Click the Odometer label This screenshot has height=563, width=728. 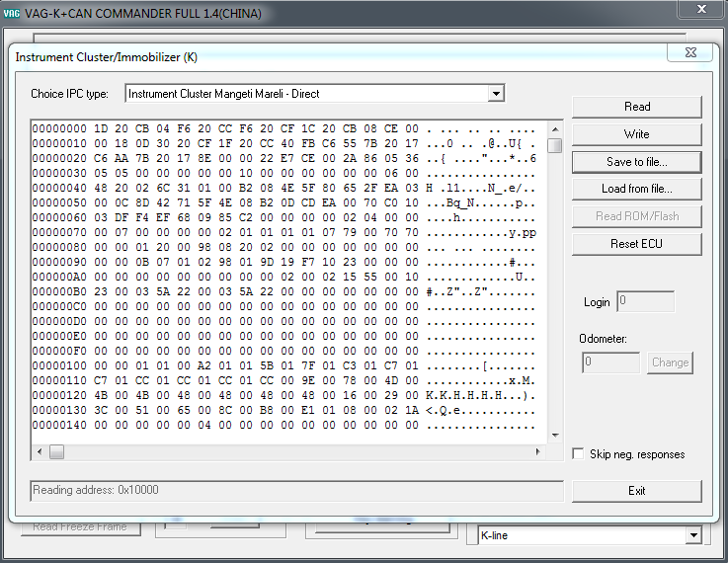click(603, 339)
